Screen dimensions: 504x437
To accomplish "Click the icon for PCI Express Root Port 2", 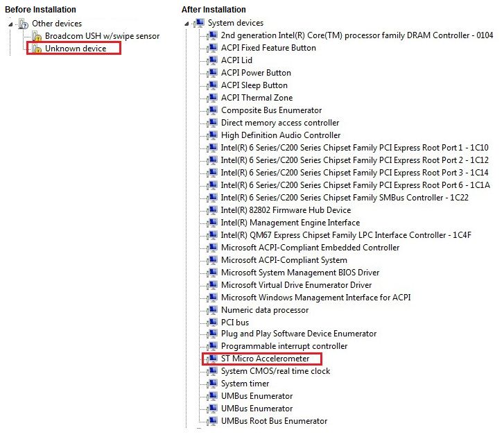I will coord(212,160).
